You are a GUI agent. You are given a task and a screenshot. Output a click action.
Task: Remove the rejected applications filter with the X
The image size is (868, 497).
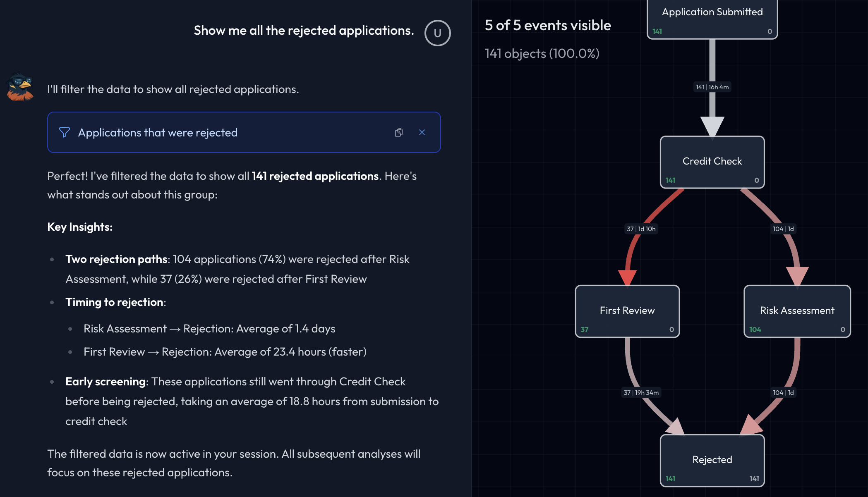tap(422, 132)
